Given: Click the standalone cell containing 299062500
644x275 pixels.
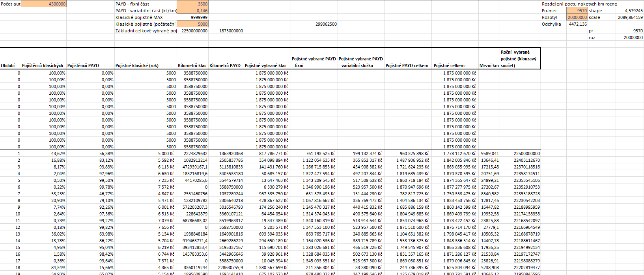Looking at the screenshot, I should click(x=326, y=24).
